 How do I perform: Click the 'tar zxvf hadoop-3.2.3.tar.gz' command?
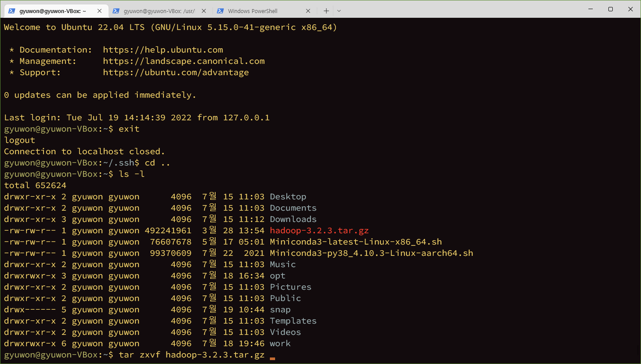point(192,355)
